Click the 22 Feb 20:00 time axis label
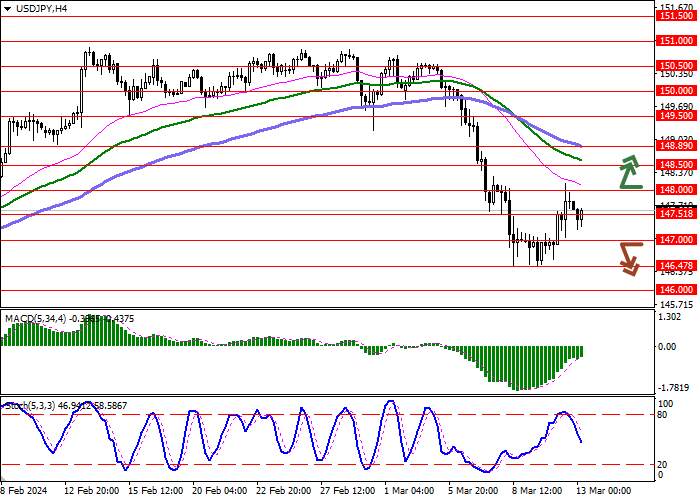The width and height of the screenshot is (700, 500). (x=284, y=490)
